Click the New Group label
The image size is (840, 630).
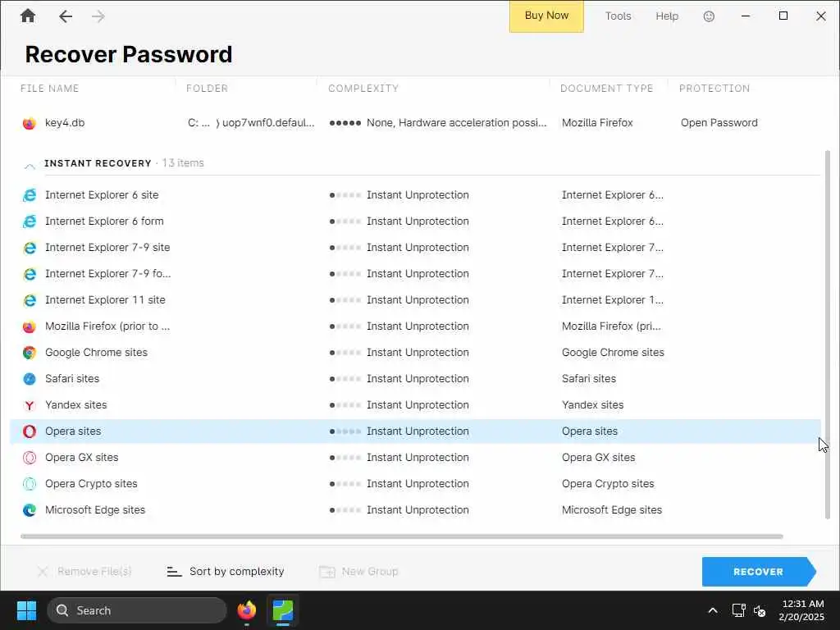[x=370, y=572]
